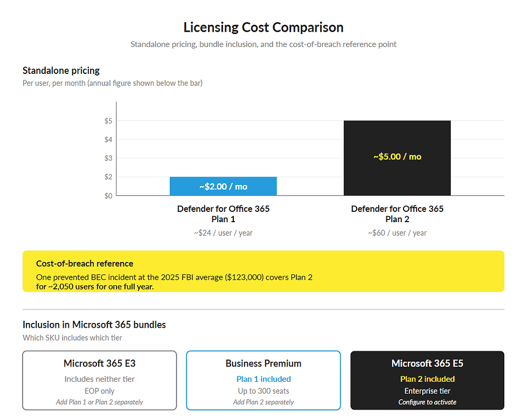Select the ~$60 / user / year text

pos(397,233)
